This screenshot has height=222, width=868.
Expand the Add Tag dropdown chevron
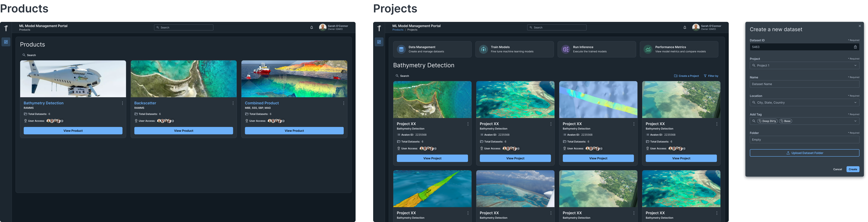[x=855, y=121]
